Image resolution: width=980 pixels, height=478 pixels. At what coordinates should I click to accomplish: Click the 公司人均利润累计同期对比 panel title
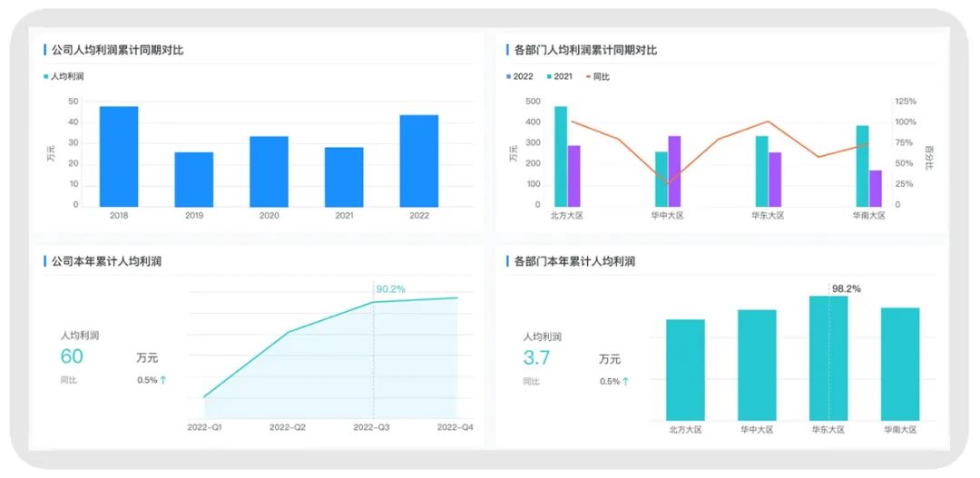click(117, 50)
